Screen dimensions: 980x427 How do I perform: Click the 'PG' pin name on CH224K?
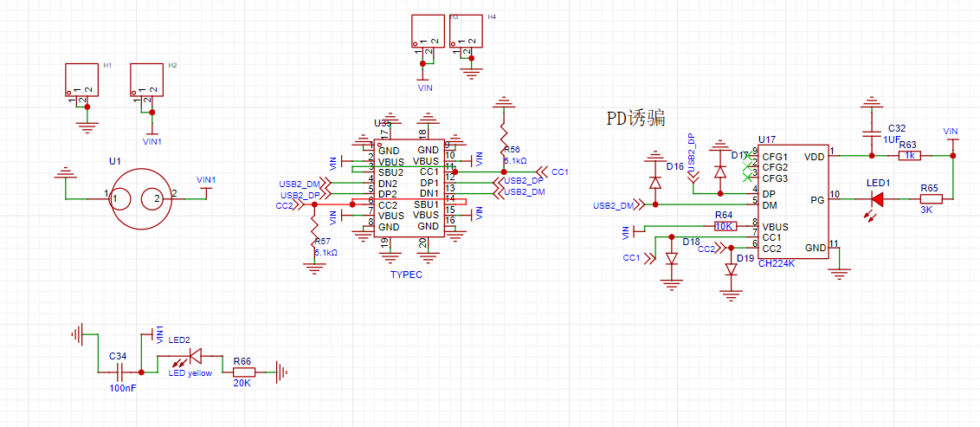click(818, 199)
